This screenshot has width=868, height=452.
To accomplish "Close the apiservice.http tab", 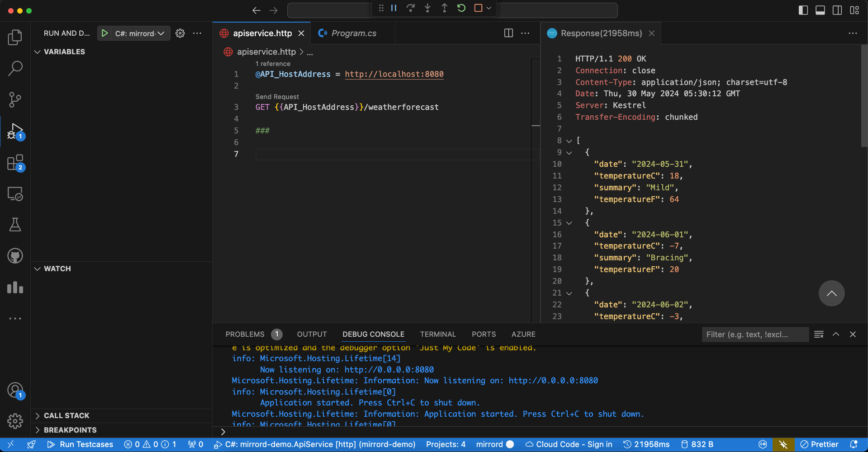I will coord(301,33).
